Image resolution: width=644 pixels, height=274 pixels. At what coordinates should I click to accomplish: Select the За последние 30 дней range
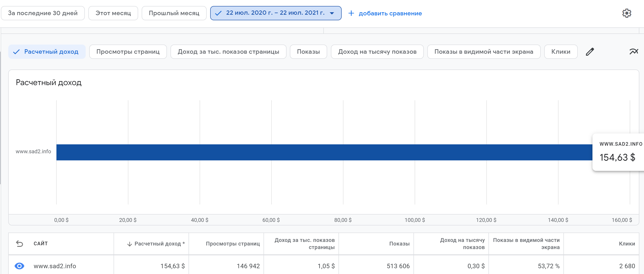click(43, 13)
